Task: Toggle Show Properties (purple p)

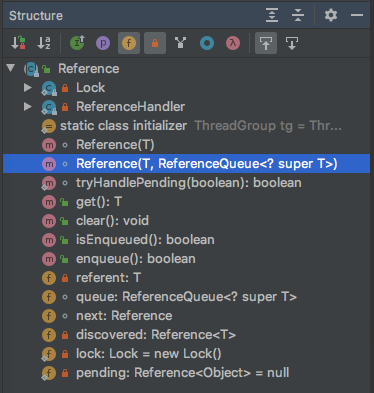Action: 103,43
